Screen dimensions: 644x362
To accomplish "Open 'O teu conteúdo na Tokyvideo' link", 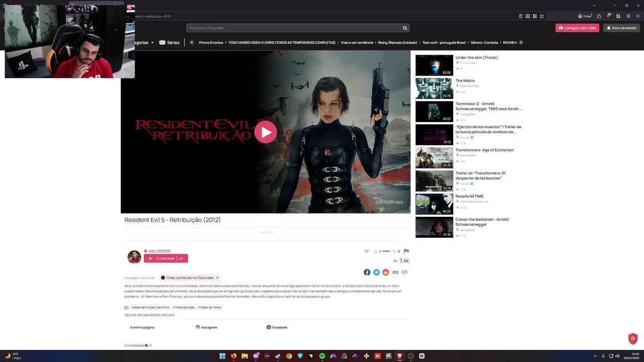I will point(190,278).
